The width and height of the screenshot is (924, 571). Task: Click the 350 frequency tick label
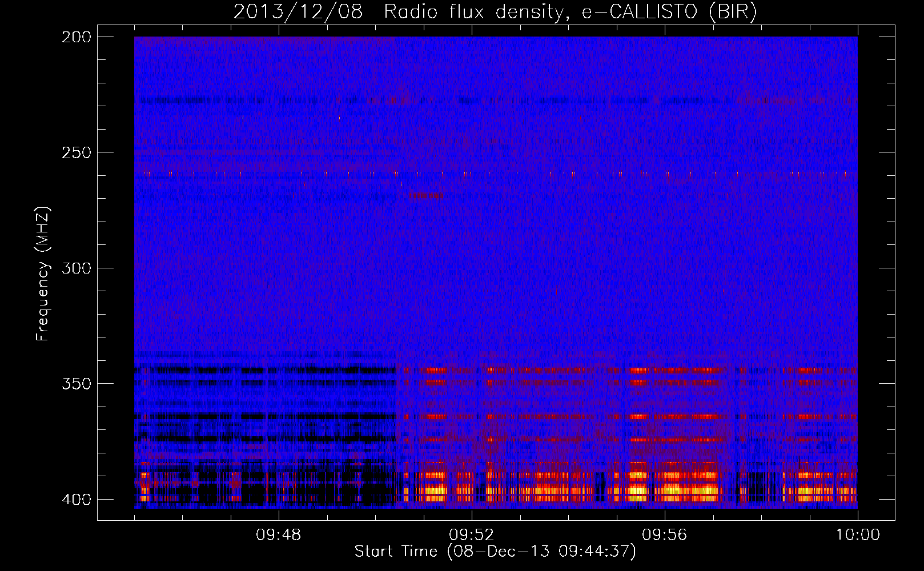(x=76, y=383)
